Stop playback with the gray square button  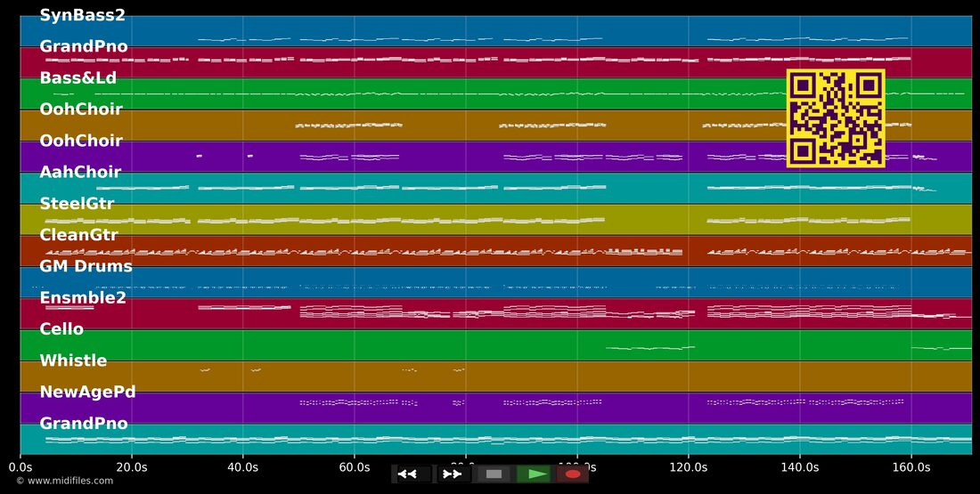coord(494,474)
